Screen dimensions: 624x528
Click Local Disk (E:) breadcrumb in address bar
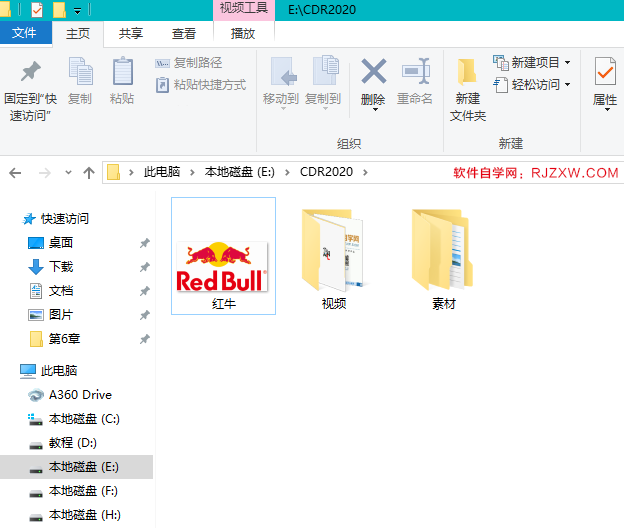click(240, 172)
